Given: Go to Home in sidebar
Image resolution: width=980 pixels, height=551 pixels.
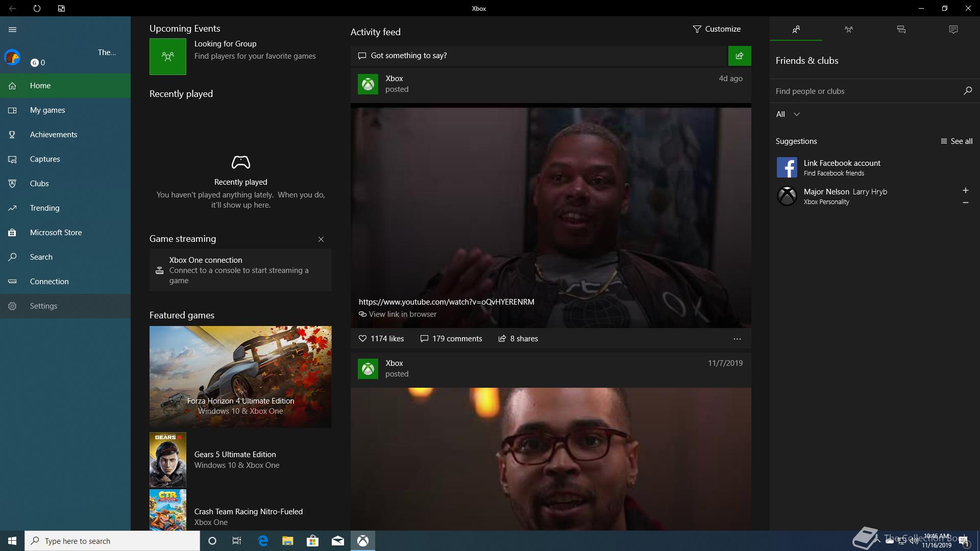Looking at the screenshot, I should [x=65, y=86].
